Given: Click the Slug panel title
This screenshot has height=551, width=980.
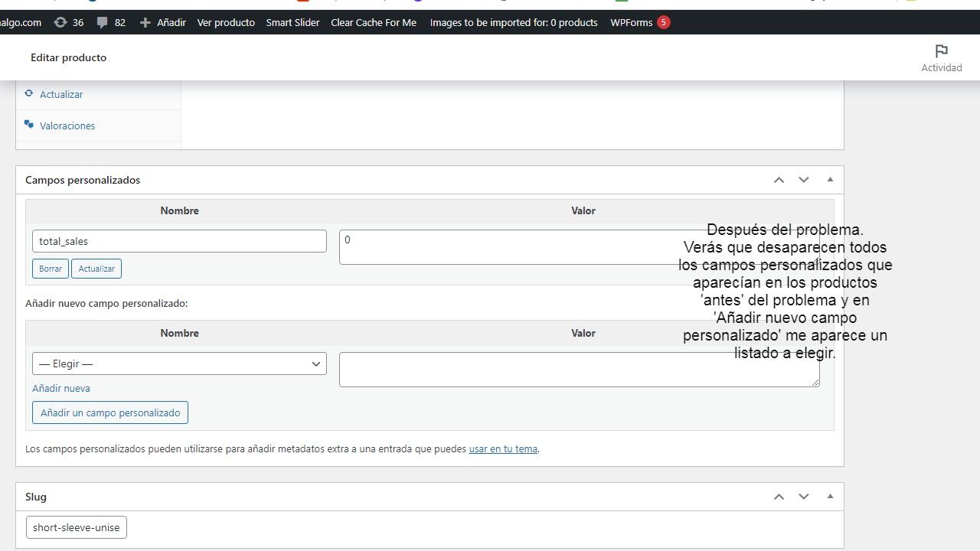Looking at the screenshot, I should (x=36, y=497).
